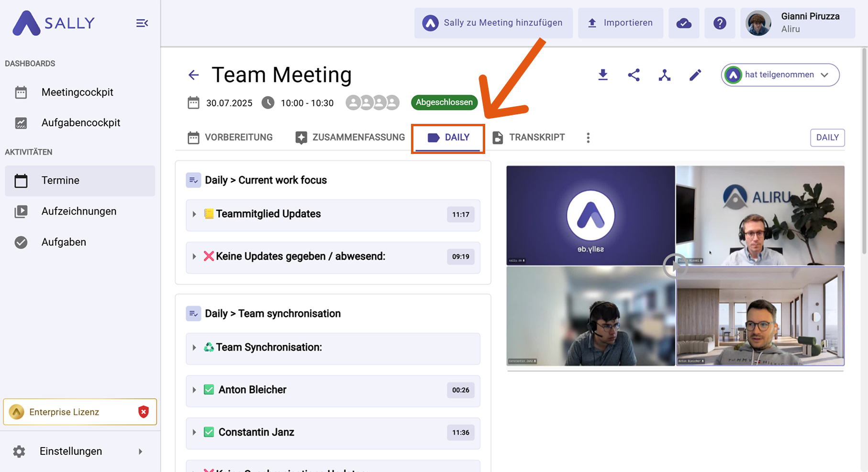Click the Sally logo video tile

click(x=590, y=216)
